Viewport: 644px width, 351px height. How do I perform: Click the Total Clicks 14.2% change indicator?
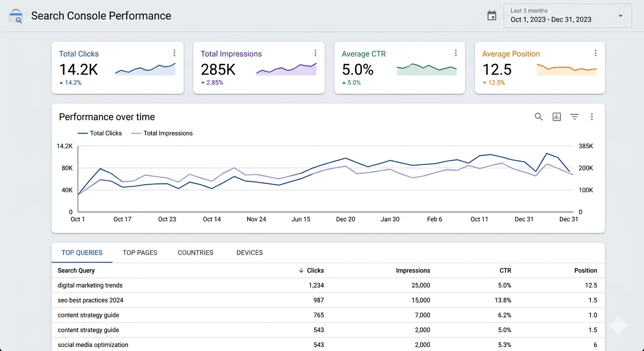point(70,83)
